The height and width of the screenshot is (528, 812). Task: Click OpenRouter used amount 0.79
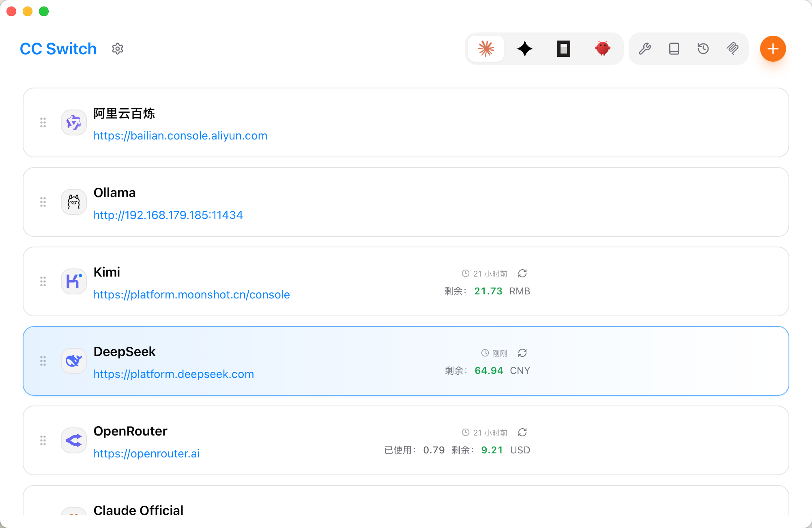pyautogui.click(x=434, y=450)
